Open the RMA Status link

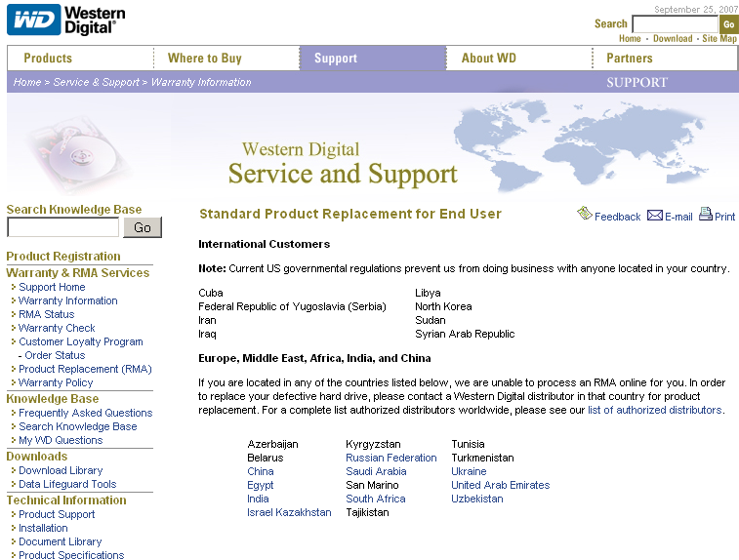(46, 314)
